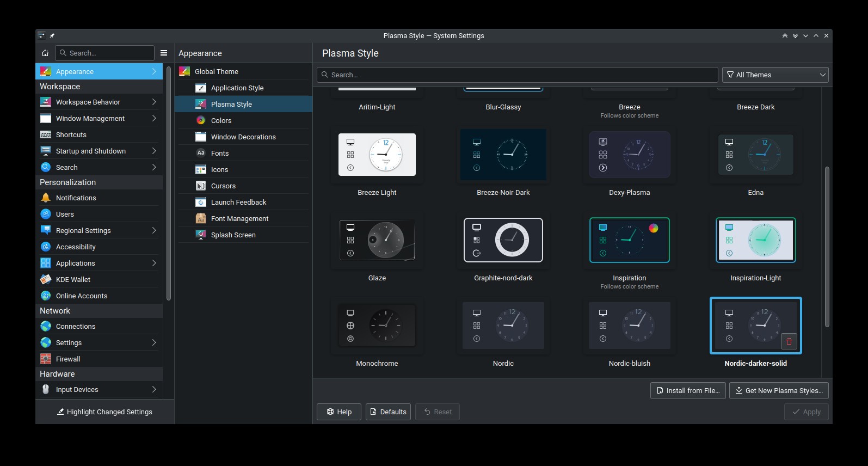The image size is (868, 466).
Task: Click the Help button
Action: [339, 412]
